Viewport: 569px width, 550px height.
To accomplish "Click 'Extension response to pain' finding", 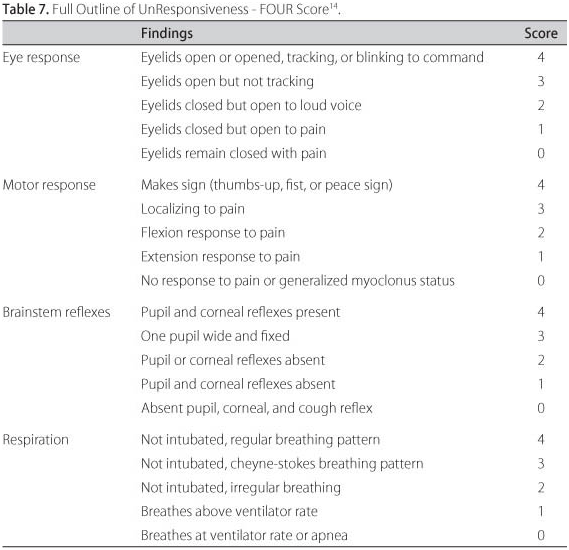I will tap(220, 257).
